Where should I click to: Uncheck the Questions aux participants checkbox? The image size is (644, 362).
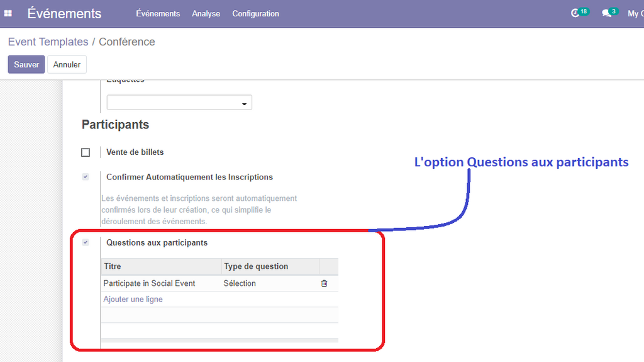(86, 242)
